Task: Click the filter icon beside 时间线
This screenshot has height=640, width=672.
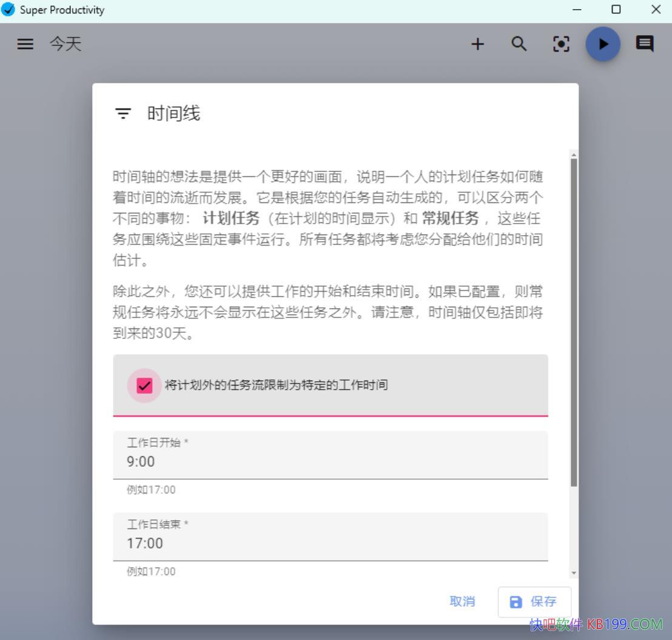Action: (x=123, y=114)
